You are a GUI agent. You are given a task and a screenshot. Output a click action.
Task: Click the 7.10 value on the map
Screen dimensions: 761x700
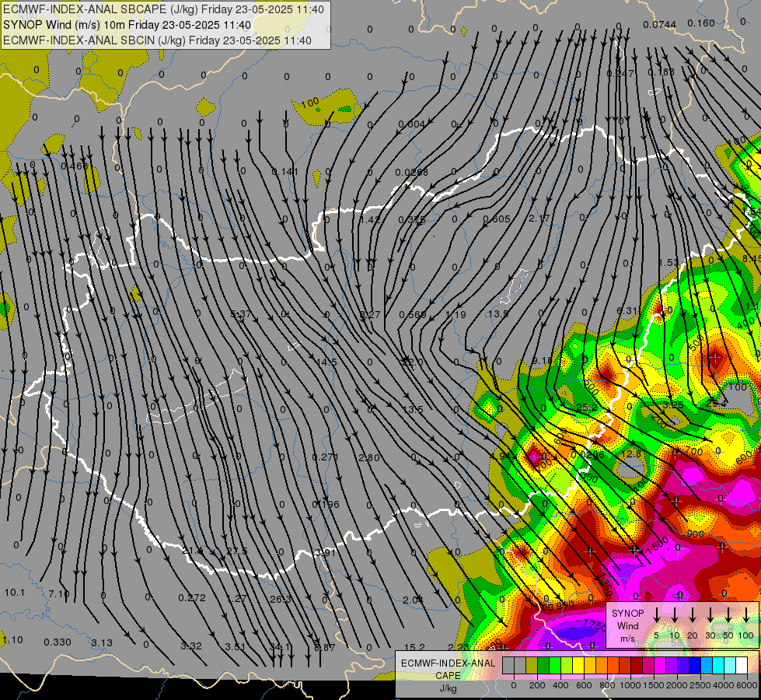click(x=59, y=593)
